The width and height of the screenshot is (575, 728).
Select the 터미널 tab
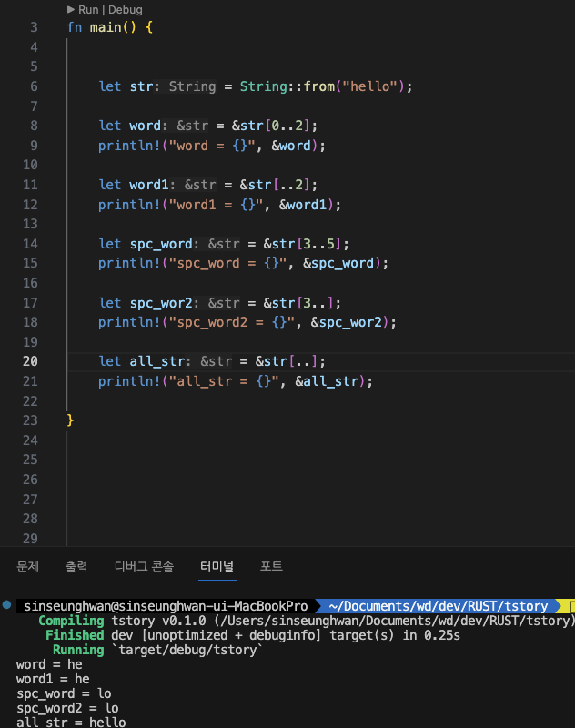pos(217,566)
